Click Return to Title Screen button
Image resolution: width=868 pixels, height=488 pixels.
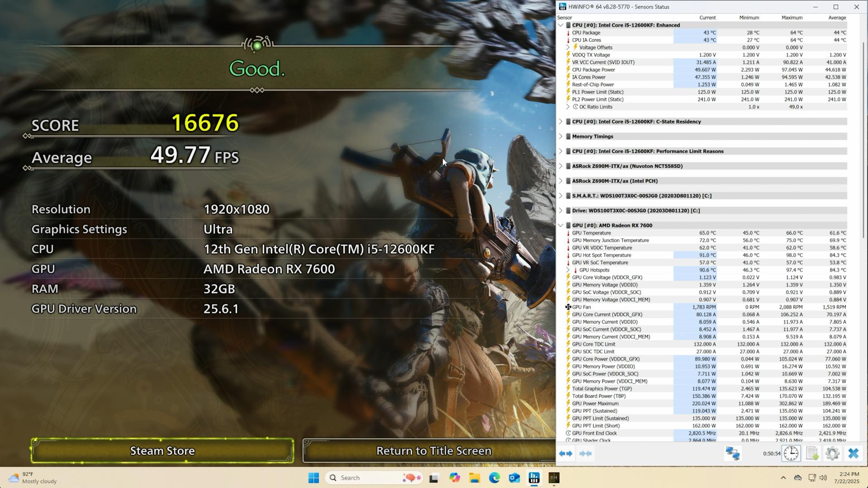pos(430,450)
